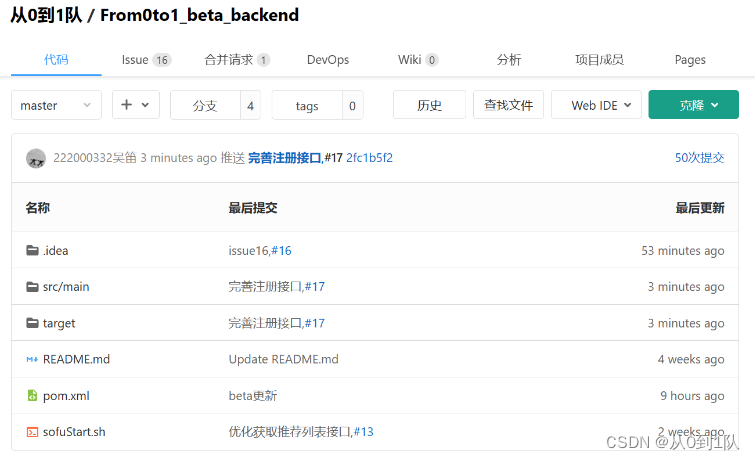The image size is (755, 460).
Task: Click the Update README.md commit message
Action: pos(284,359)
